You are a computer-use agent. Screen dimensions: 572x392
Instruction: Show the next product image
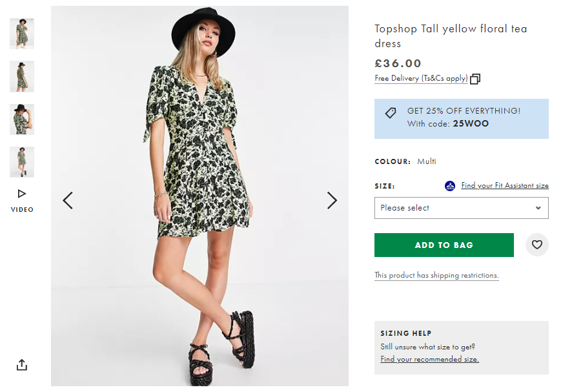coord(332,200)
